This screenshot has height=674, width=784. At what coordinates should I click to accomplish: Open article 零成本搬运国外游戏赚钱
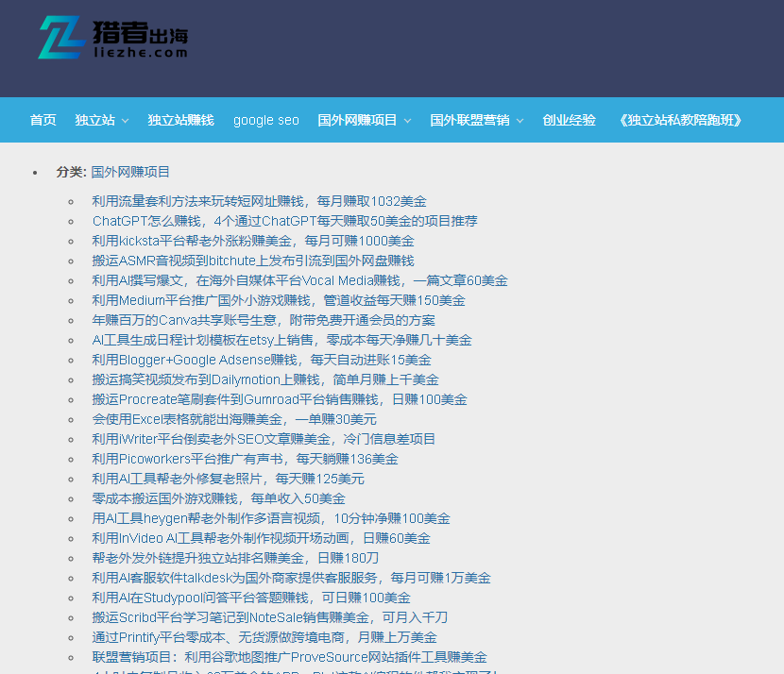[x=218, y=498]
